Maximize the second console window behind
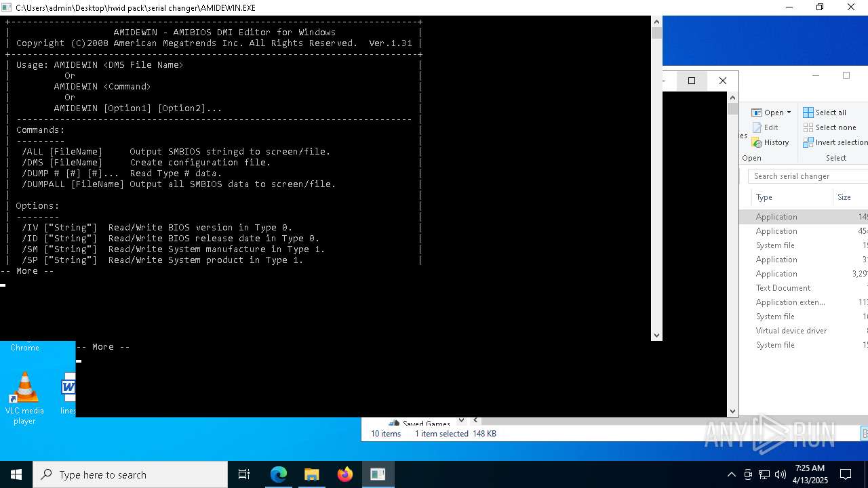Image resolution: width=868 pixels, height=488 pixels. click(x=692, y=81)
